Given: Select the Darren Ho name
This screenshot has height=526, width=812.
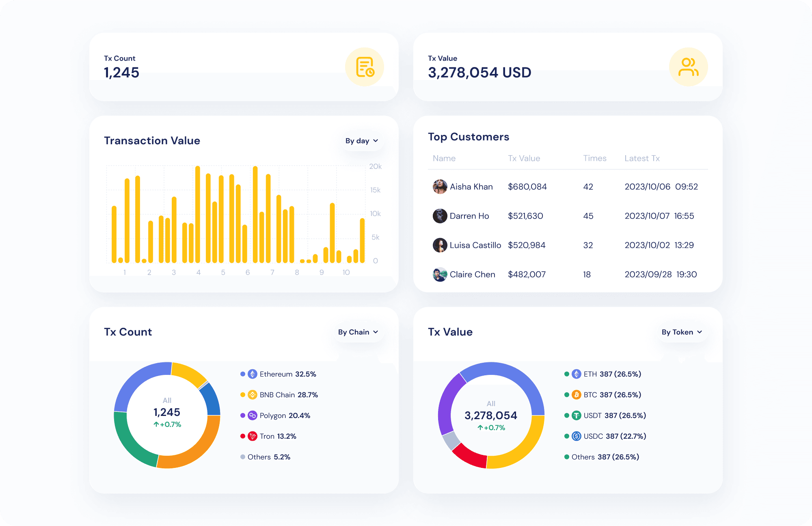Looking at the screenshot, I should click(469, 216).
